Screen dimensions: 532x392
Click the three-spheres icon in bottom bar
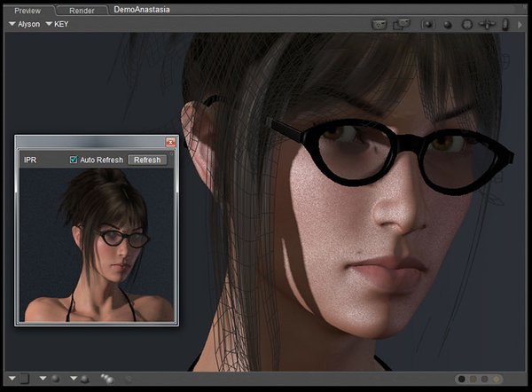[x=107, y=379]
